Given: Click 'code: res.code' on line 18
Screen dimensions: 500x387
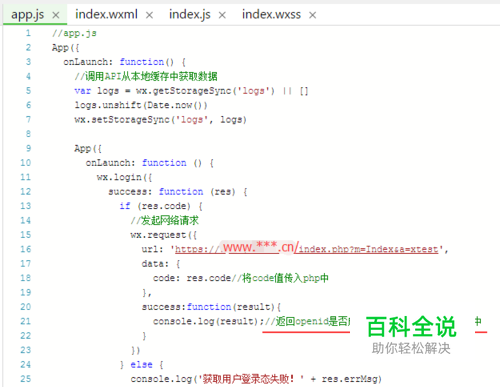Looking at the screenshot, I should [192, 278].
